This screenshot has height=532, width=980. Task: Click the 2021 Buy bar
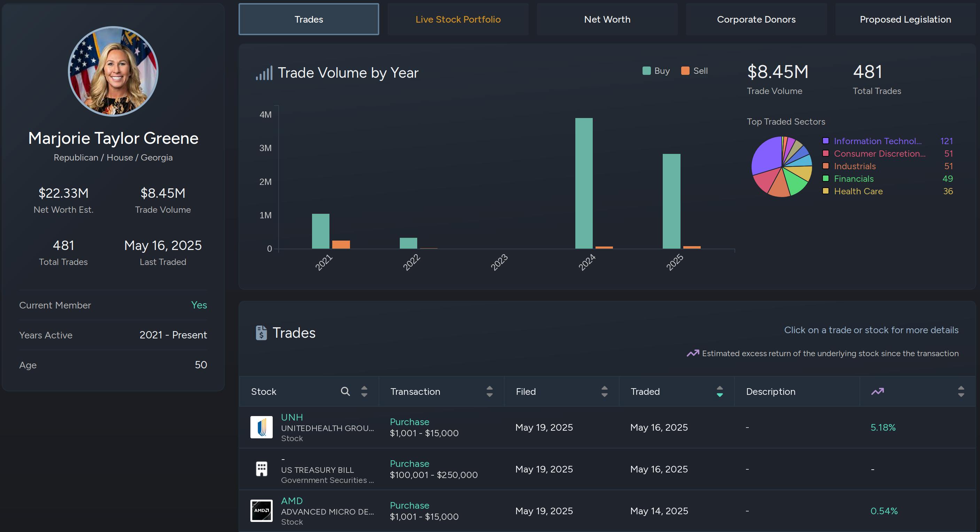320,231
